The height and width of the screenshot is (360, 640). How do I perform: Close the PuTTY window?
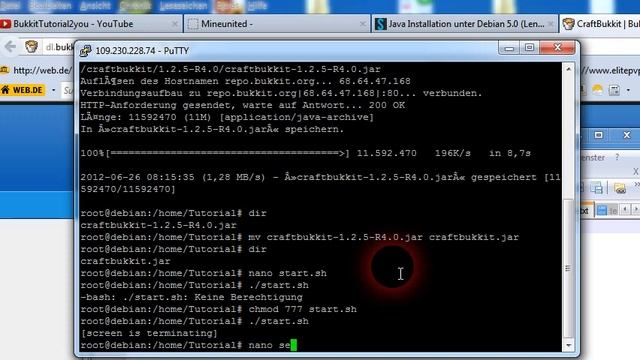tap(558, 48)
